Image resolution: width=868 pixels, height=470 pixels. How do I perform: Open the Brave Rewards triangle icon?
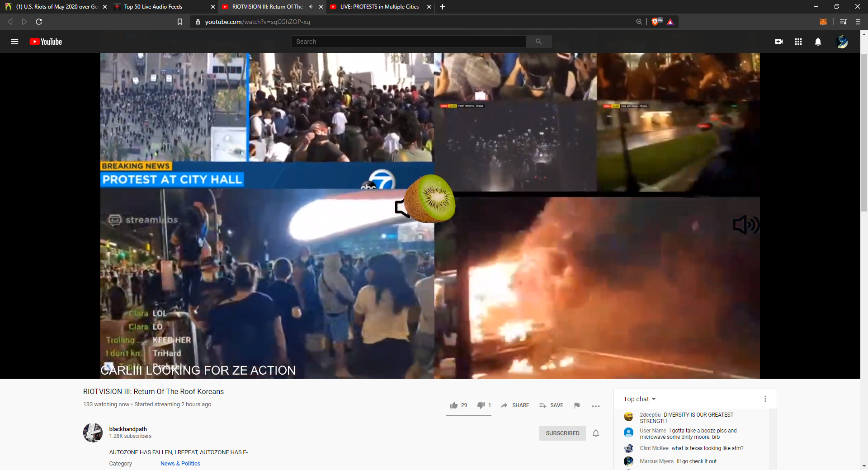coord(670,22)
